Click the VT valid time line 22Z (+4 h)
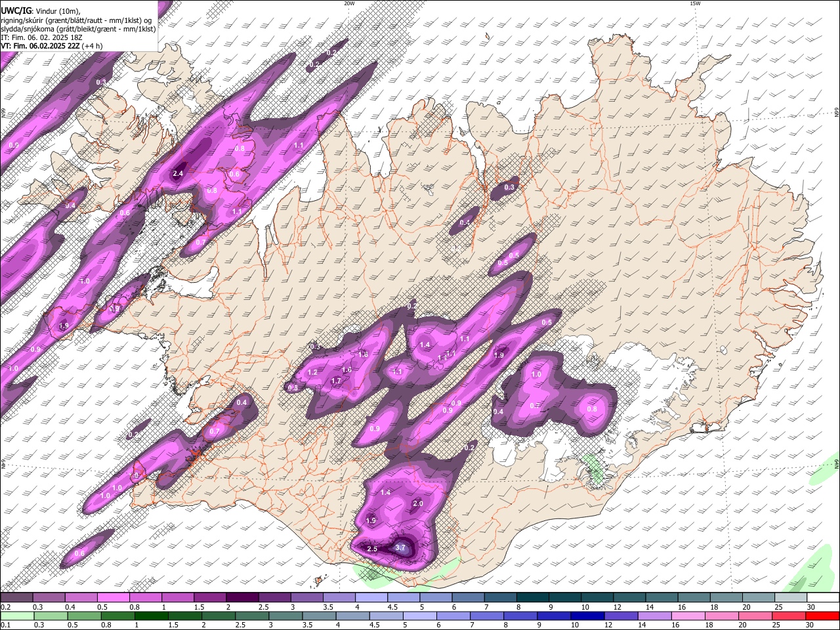This screenshot has height=630, width=840. 51,46
